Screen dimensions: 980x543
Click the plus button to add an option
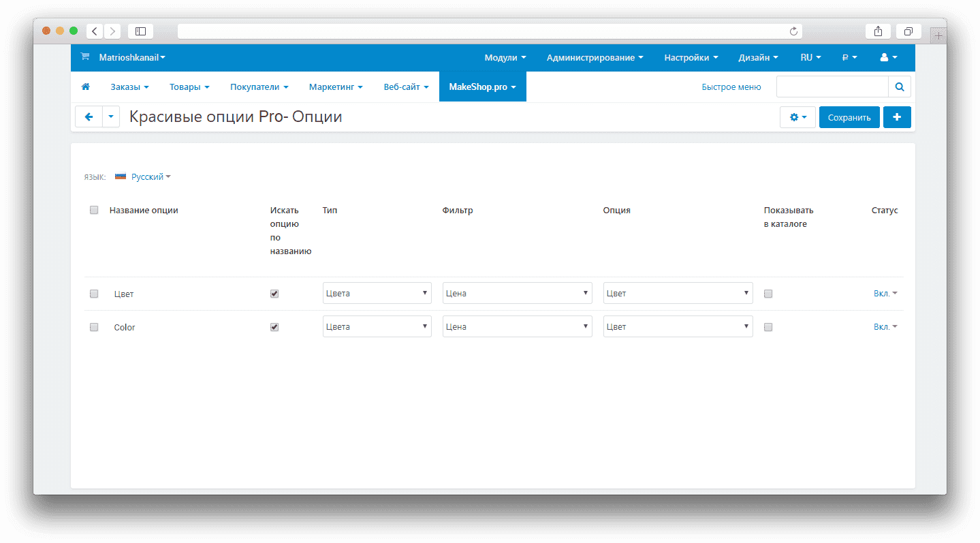(897, 117)
